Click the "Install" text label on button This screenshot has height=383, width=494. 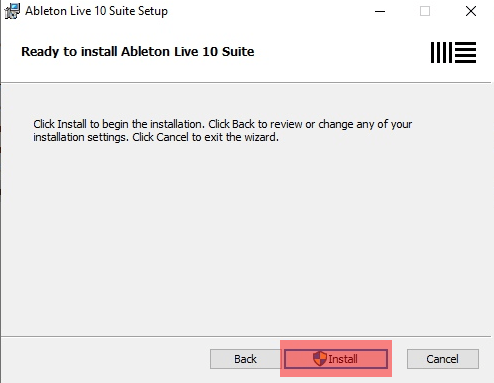coord(343,359)
